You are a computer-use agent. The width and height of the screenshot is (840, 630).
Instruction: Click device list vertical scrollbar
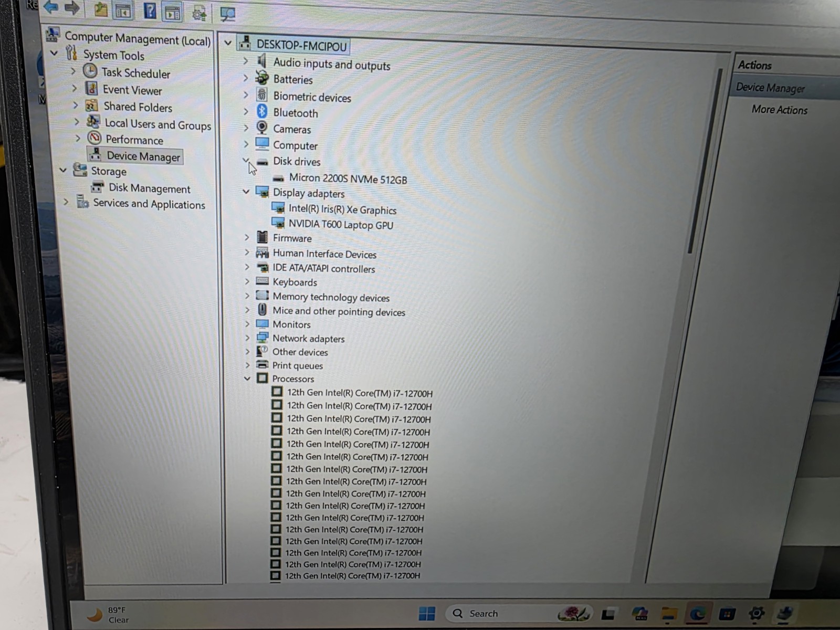705,160
